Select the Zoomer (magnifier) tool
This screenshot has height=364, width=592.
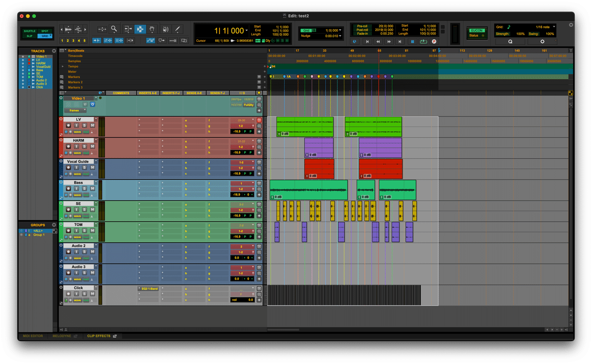114,29
